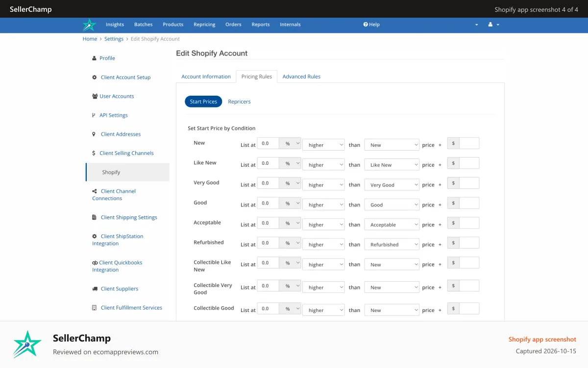The width and height of the screenshot is (588, 368).
Task: Select the Shopify sidebar item
Action: [x=127, y=172]
